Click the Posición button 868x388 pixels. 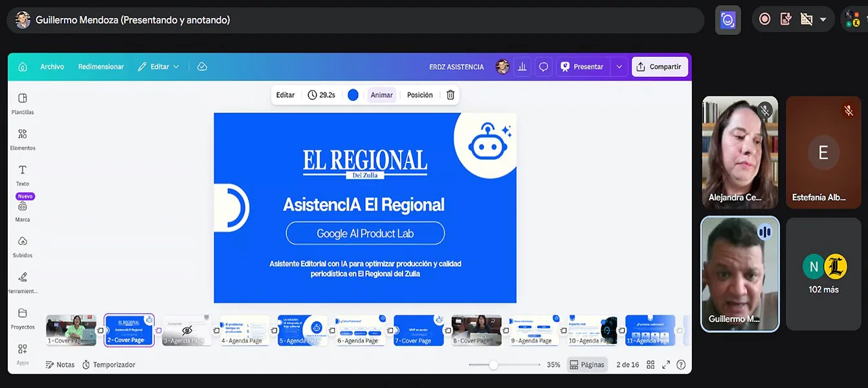(420, 95)
